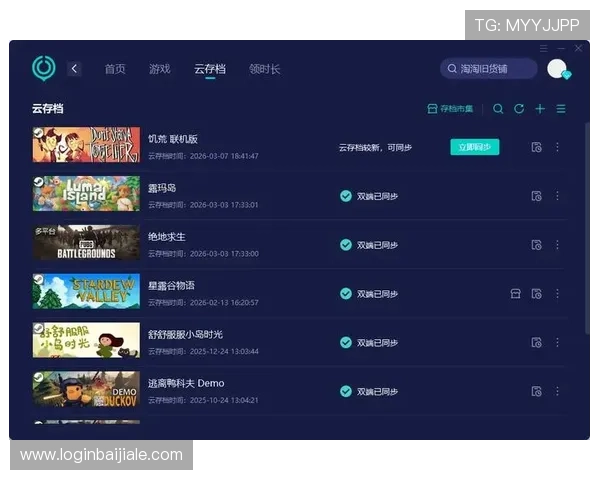Viewport: 600px width, 480px height.
Task: Open more options for 露玛岛
Action: click(558, 196)
